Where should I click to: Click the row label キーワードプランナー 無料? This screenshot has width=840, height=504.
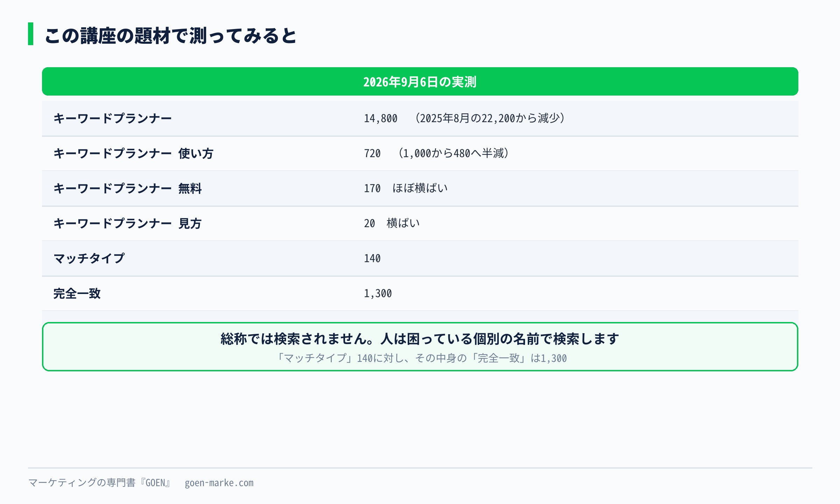pos(127,188)
